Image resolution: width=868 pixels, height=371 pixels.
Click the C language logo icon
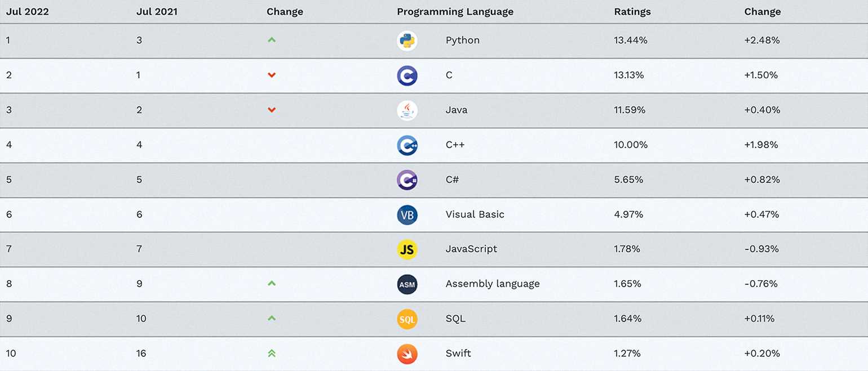pyautogui.click(x=407, y=75)
